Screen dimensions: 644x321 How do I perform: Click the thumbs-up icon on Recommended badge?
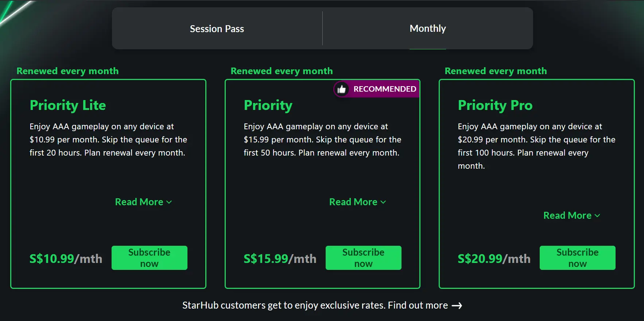(x=342, y=89)
